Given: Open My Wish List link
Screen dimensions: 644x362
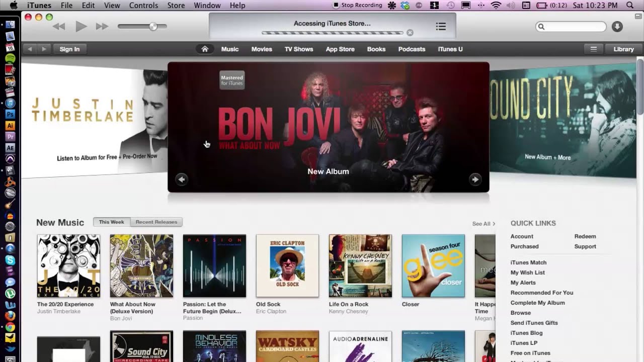Looking at the screenshot, I should [x=528, y=273].
